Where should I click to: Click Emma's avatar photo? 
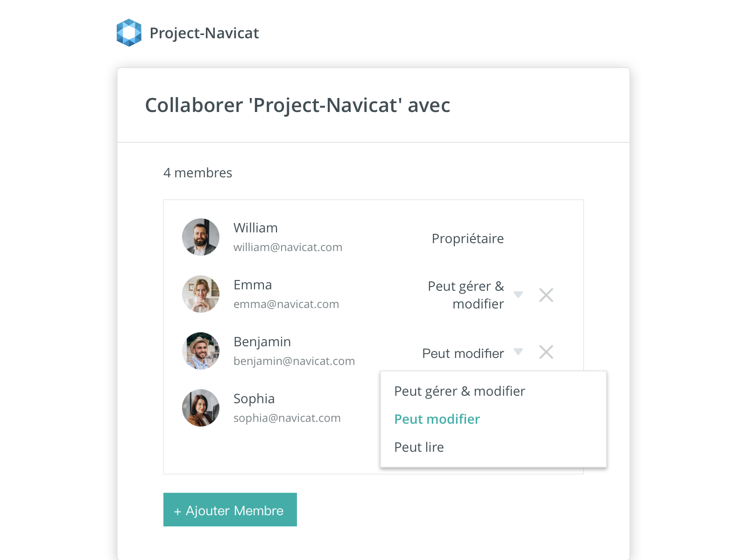coord(201,294)
